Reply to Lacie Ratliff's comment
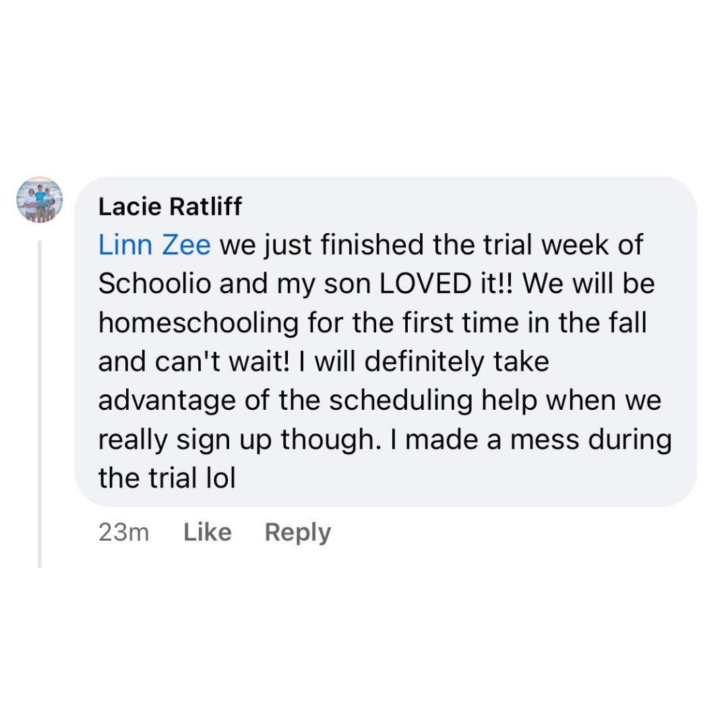Image resolution: width=728 pixels, height=728 pixels. pos(297,533)
